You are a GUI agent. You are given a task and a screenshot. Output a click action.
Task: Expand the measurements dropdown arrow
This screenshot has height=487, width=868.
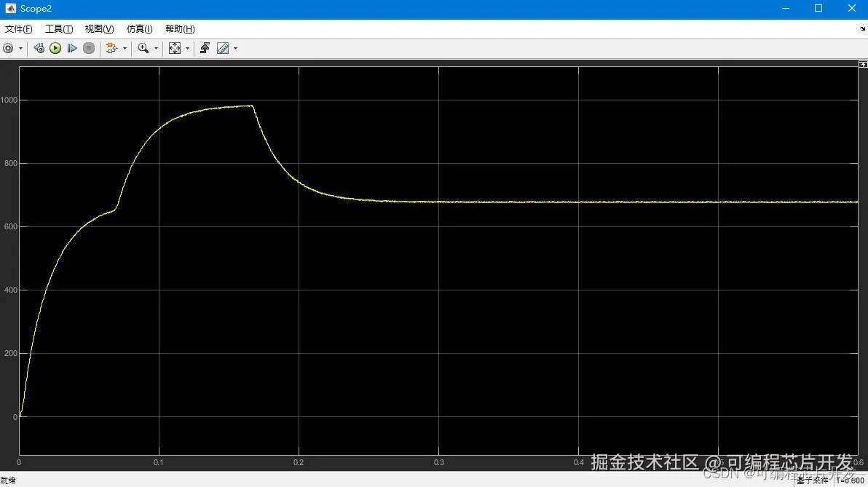click(236, 48)
